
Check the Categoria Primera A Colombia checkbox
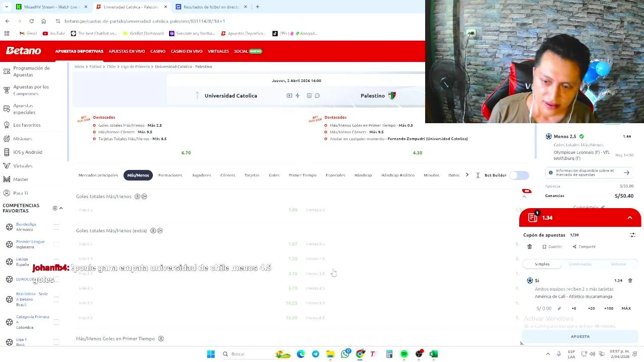pos(56,322)
